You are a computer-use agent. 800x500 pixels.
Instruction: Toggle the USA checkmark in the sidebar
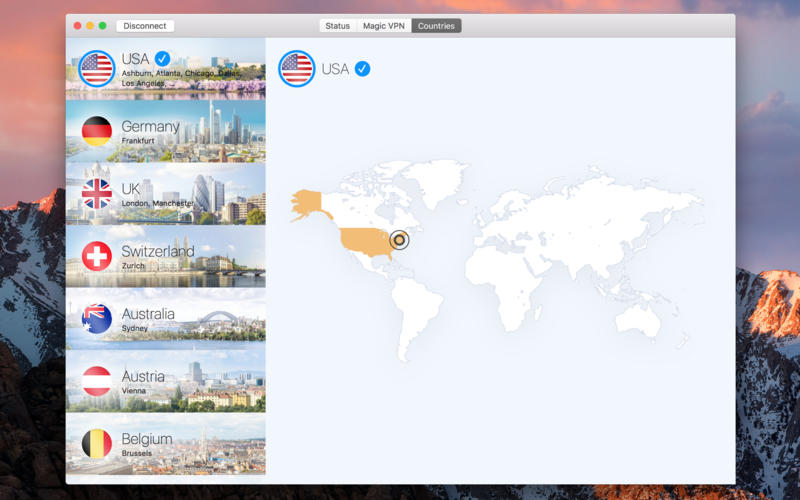[x=162, y=59]
